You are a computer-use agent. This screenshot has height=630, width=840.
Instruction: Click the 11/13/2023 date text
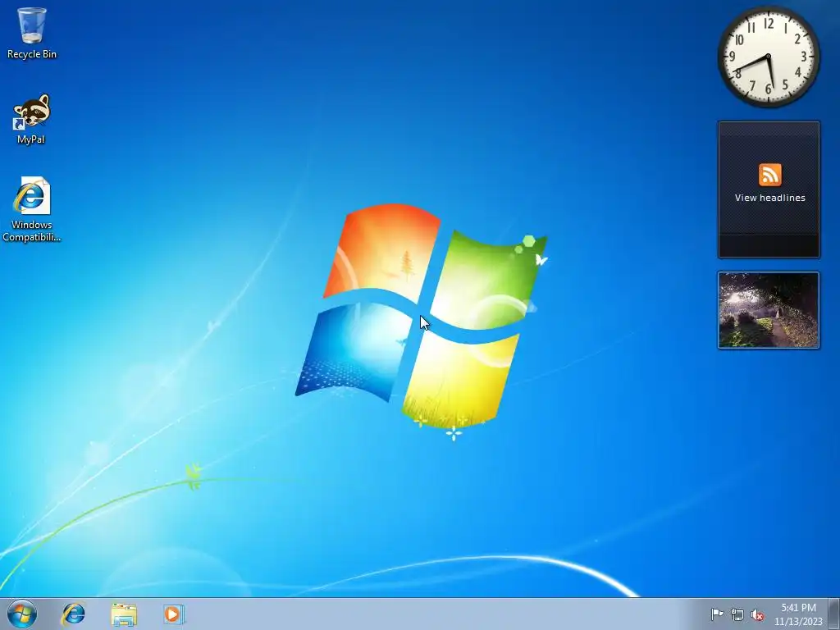tap(798, 622)
